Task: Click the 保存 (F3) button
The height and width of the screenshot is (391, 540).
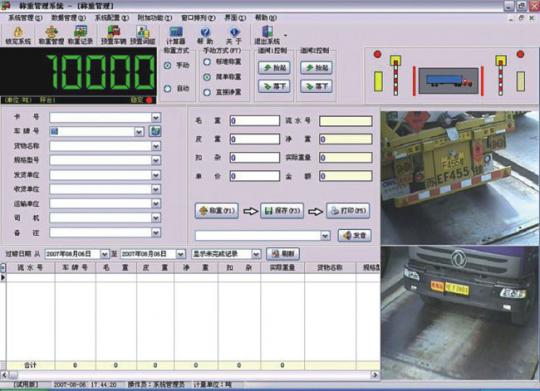Action: click(x=282, y=210)
